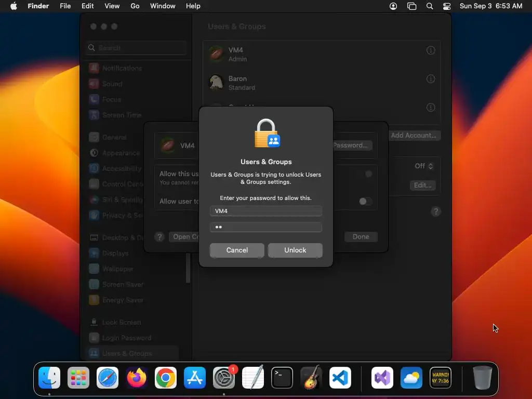
Task: Launch Safari from the Dock
Action: tap(108, 378)
